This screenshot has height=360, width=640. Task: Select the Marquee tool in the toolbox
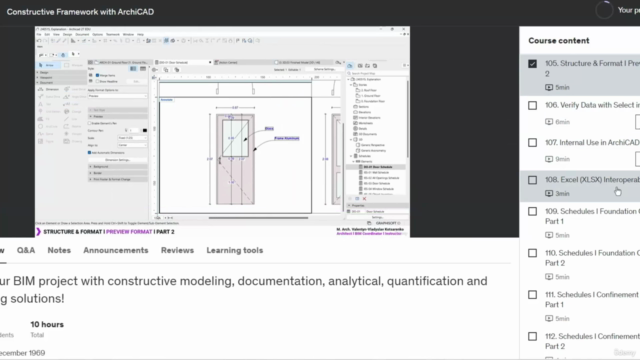click(x=73, y=65)
